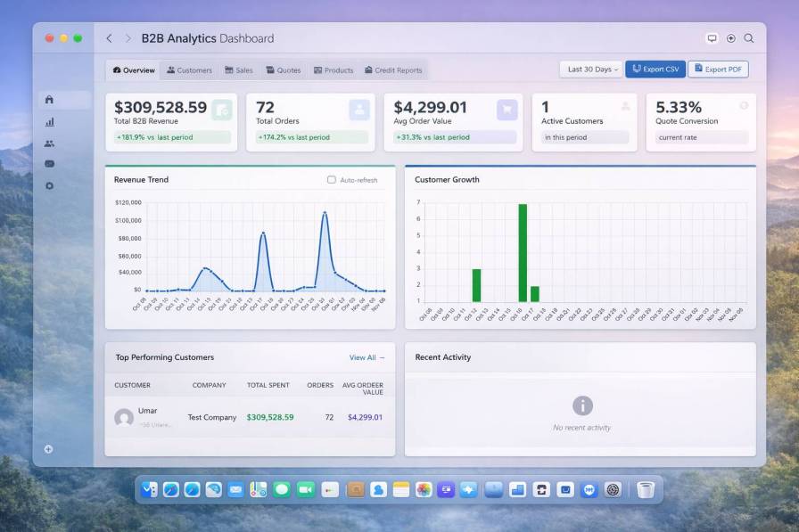Open the messages icon in the sidebar
This screenshot has height=532, width=799.
[x=49, y=164]
